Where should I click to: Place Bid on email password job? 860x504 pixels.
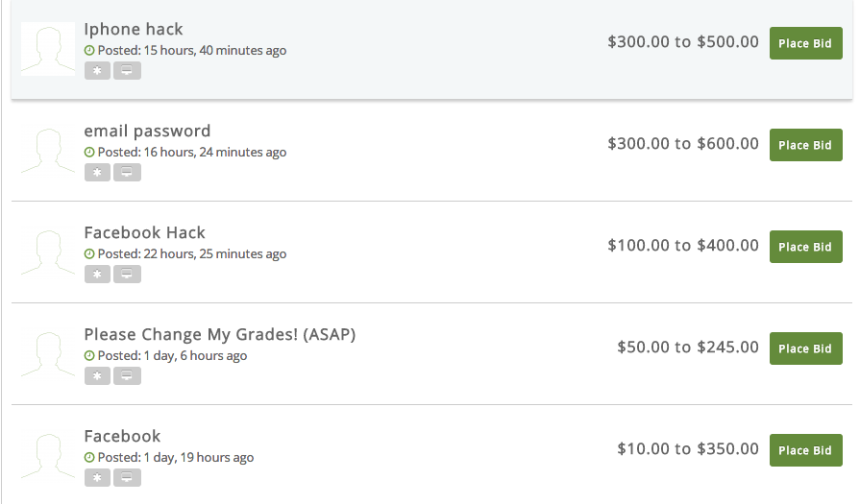pyautogui.click(x=805, y=145)
